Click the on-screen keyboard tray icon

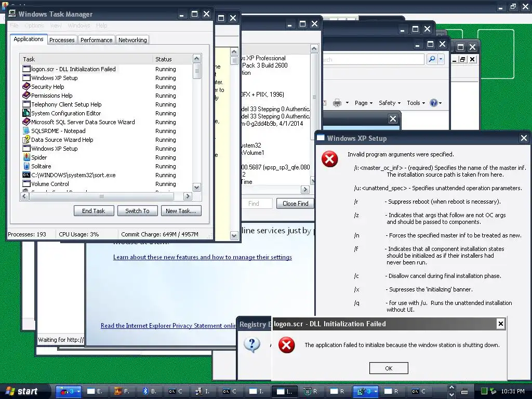(465, 392)
